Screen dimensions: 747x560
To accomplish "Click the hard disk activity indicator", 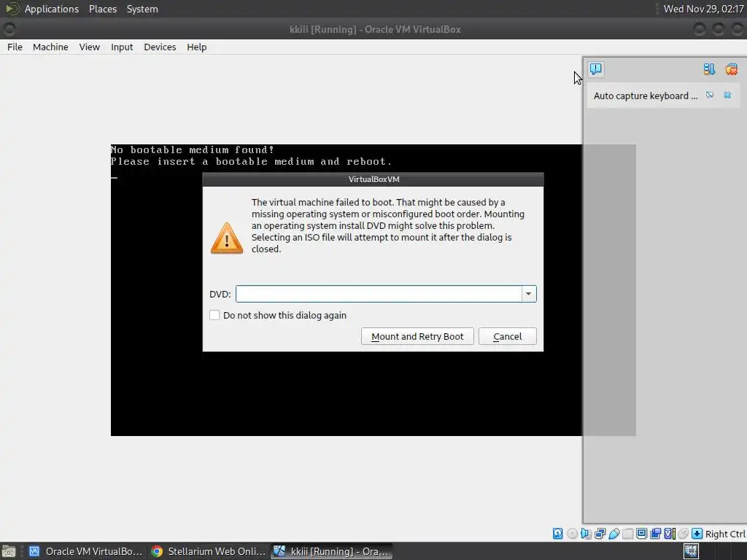I will [558, 534].
